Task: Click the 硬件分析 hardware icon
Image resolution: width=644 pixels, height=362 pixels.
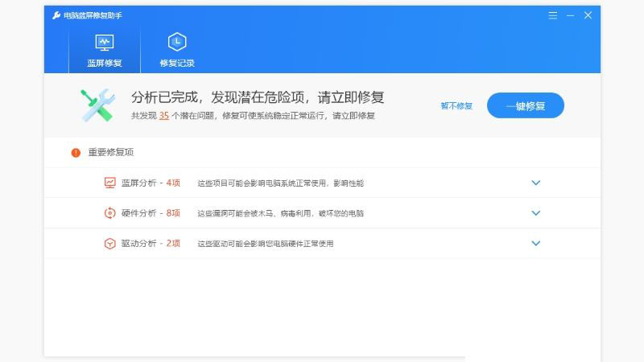Action: [x=109, y=213]
